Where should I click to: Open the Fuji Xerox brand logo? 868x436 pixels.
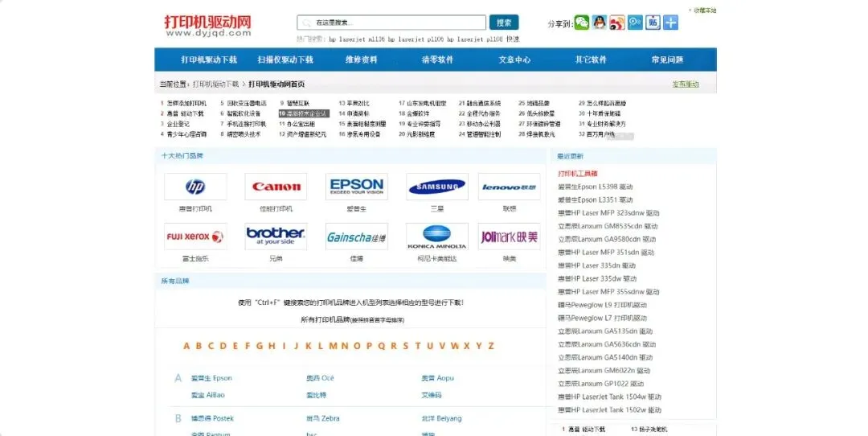195,237
